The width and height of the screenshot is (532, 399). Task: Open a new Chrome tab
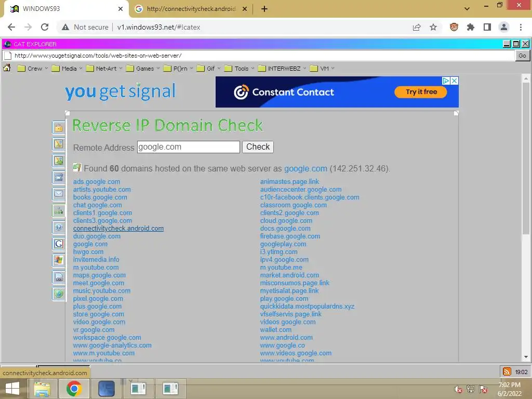(x=264, y=9)
